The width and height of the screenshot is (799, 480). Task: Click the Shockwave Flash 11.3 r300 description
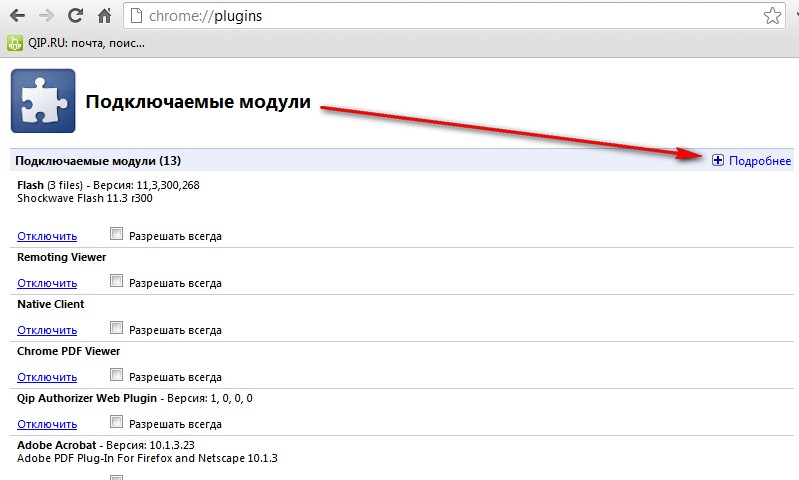(x=85, y=198)
